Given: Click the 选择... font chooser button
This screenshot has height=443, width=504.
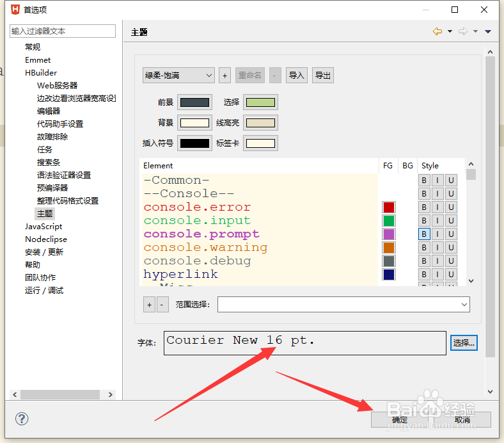Looking at the screenshot, I should click(x=464, y=343).
